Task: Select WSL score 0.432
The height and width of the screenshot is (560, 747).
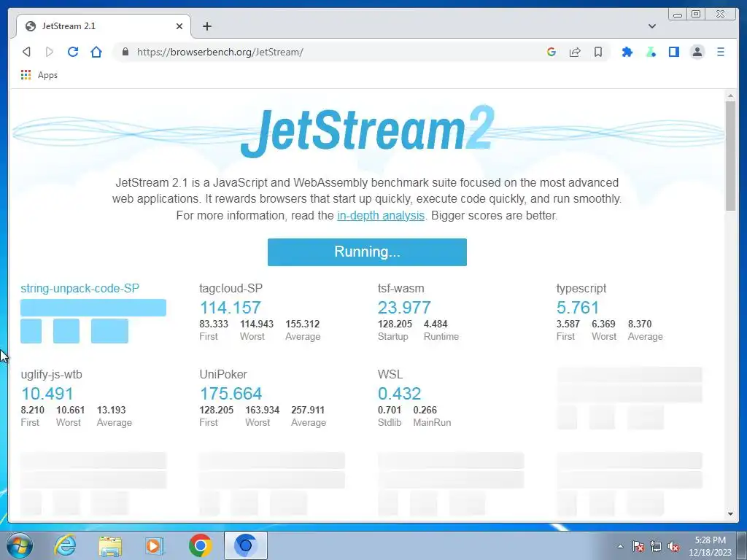Action: (399, 394)
